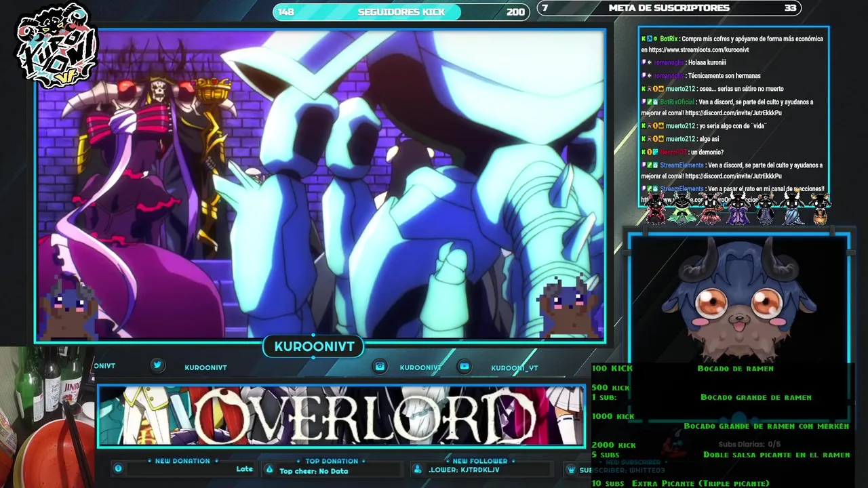Click the purple-dressed pixel character below chat
This screenshot has height=488, width=868.
(x=738, y=208)
